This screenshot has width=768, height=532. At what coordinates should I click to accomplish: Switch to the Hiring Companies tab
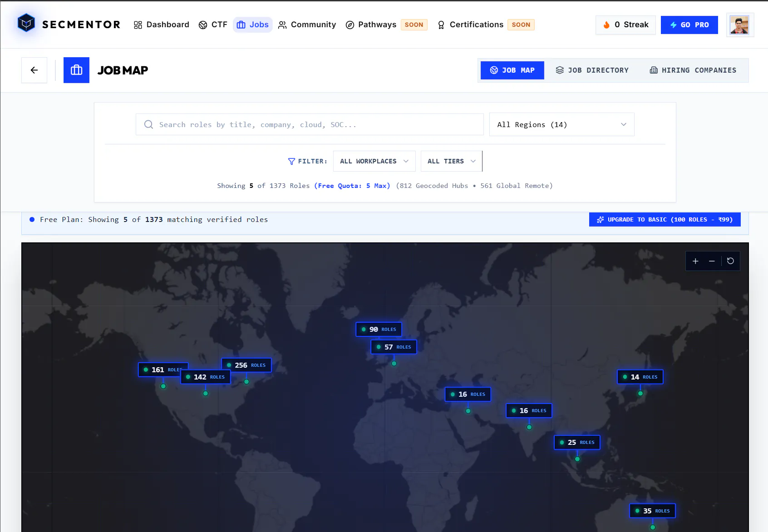pos(693,70)
